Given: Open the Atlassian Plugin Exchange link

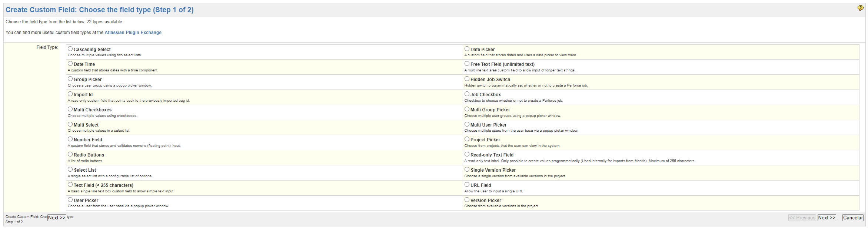Looking at the screenshot, I should (x=133, y=33).
